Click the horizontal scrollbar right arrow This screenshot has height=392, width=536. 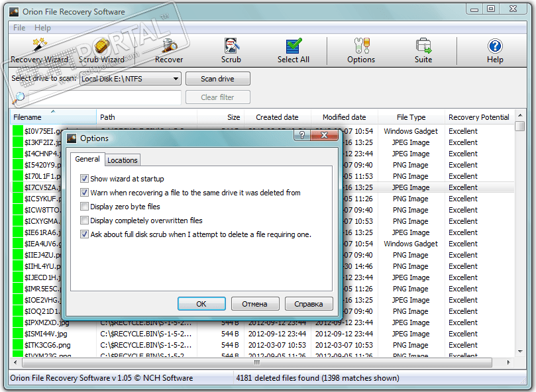click(x=508, y=362)
